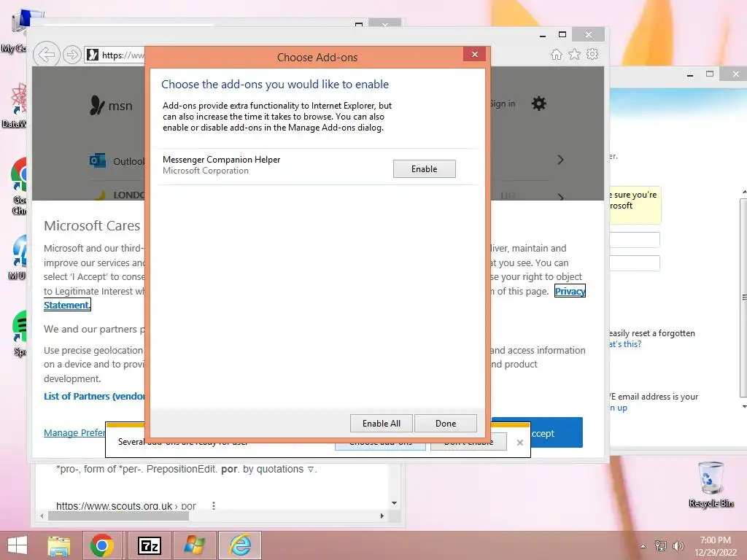Open the Privacy link on msn page
Viewport: 747px width, 560px height.
coord(570,291)
